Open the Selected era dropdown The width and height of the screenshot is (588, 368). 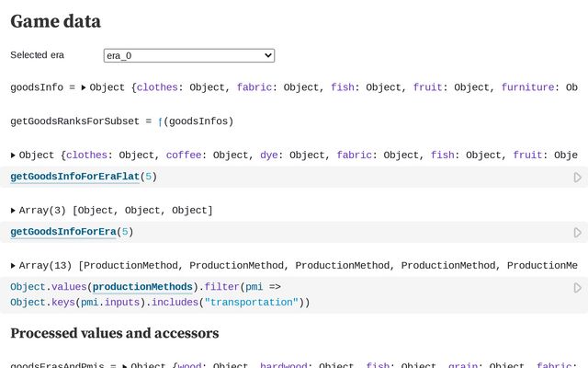[189, 55]
